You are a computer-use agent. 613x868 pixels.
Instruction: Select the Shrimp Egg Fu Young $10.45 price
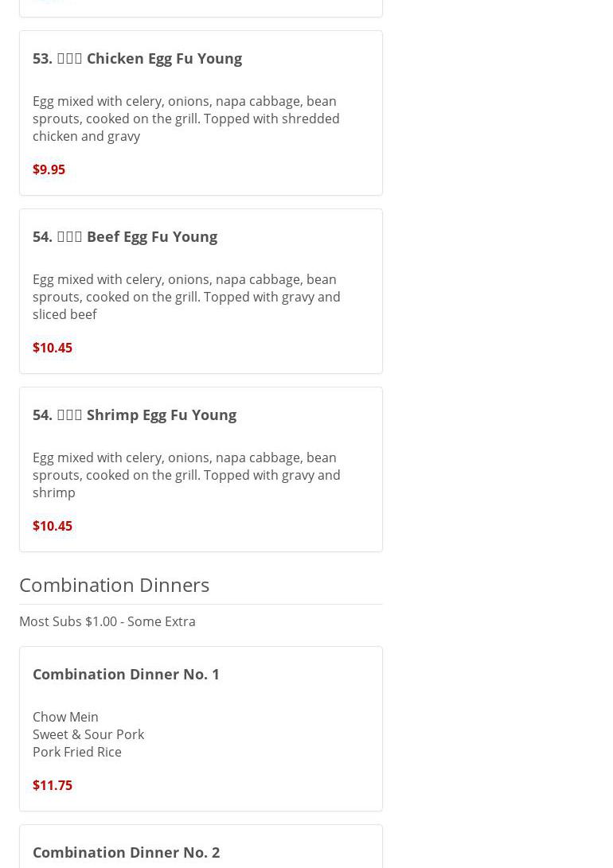pyautogui.click(x=53, y=526)
